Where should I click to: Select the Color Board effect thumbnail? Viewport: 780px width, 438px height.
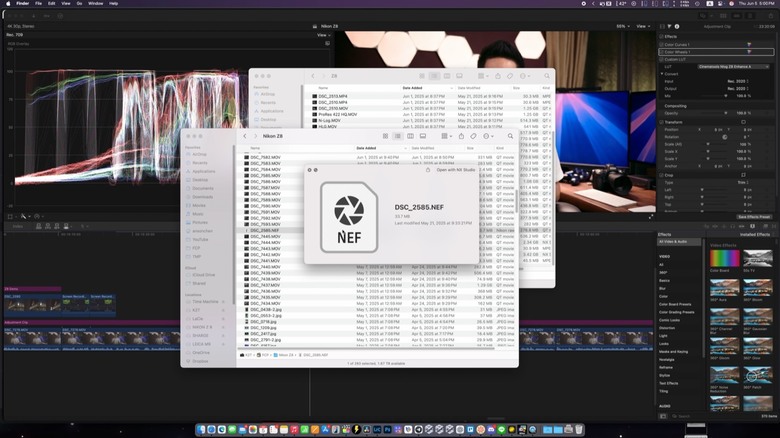point(724,258)
